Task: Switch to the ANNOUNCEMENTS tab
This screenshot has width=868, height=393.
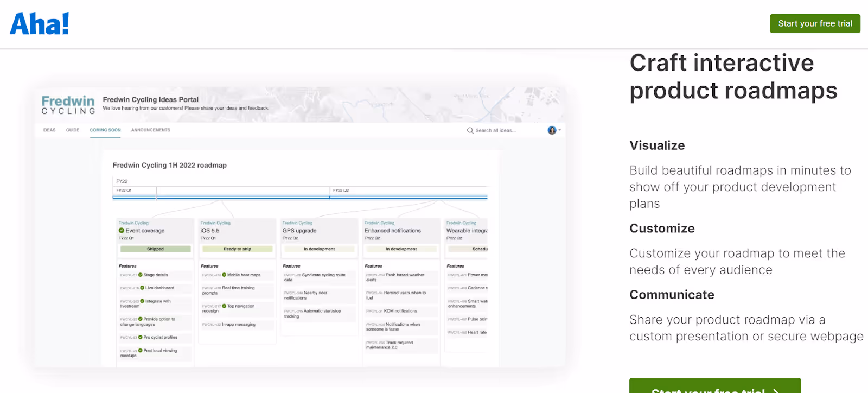Action: click(x=150, y=130)
